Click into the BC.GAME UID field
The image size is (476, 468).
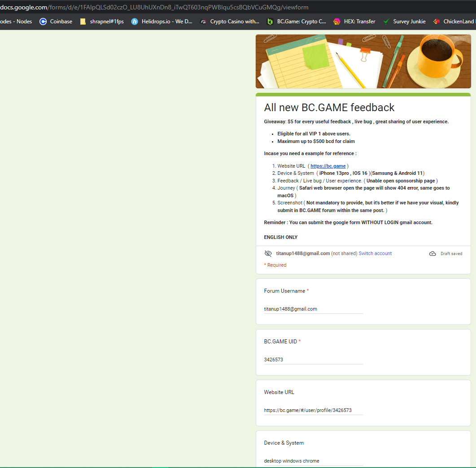313,360
